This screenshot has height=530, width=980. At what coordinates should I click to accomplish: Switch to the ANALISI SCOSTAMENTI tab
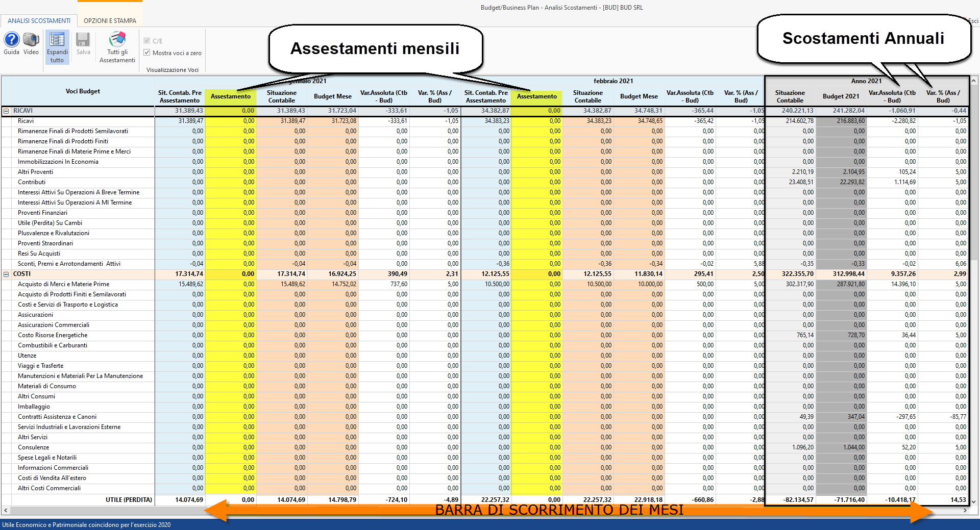click(x=39, y=21)
